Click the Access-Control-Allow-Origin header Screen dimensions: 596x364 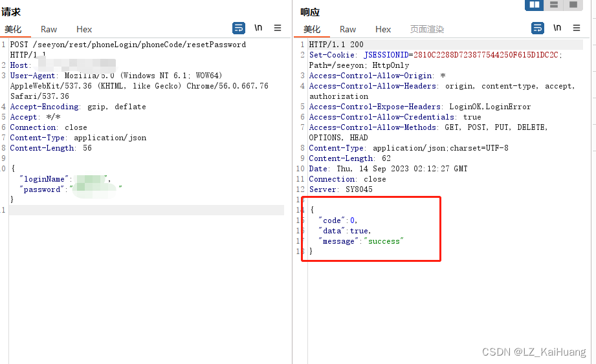click(377, 76)
